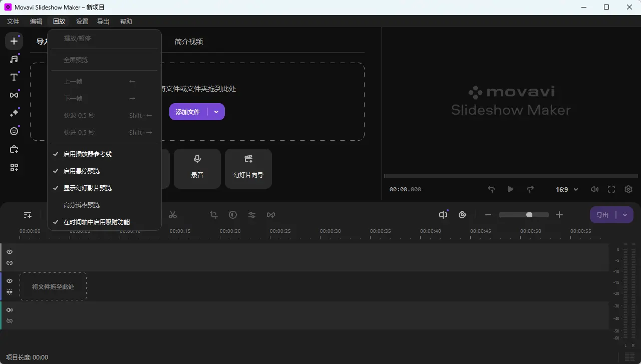Zoom in timeline with plus icon
Viewport: 641px width, 364px height.
(x=559, y=215)
